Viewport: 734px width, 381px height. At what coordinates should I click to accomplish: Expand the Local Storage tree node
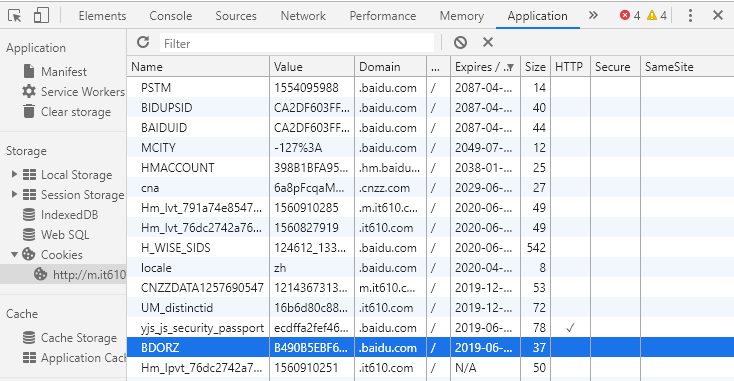[14, 175]
